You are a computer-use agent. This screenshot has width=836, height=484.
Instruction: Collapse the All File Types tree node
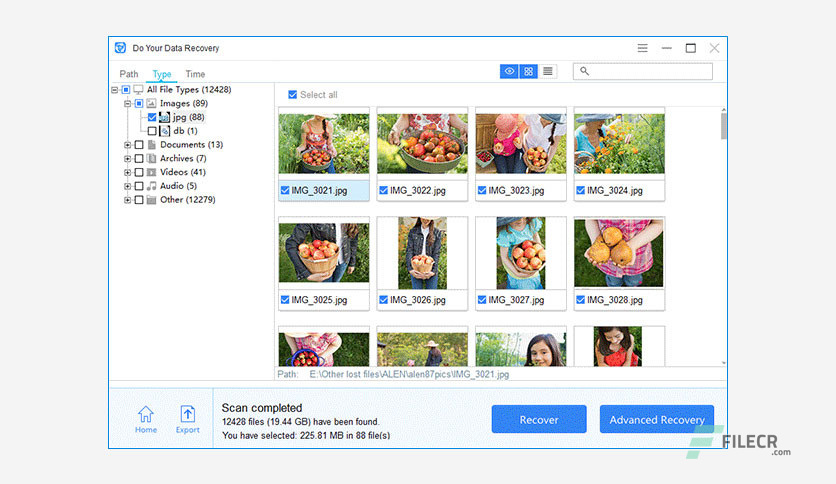(x=115, y=90)
